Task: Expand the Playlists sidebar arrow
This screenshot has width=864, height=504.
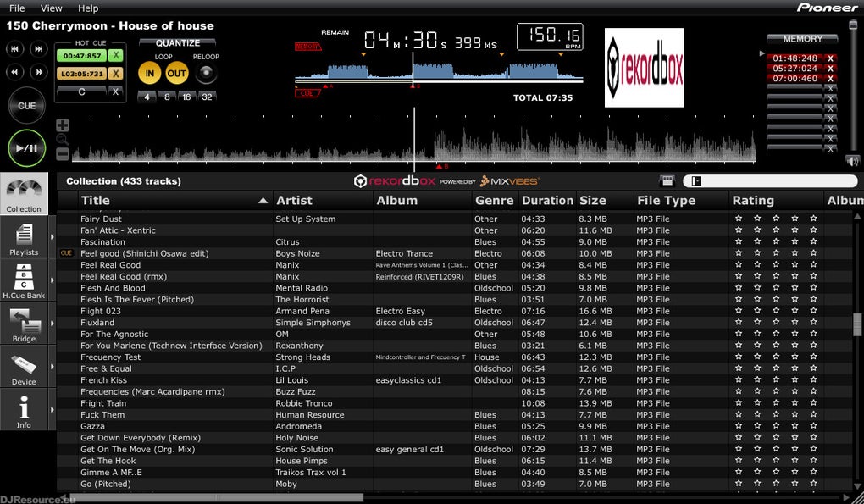Action: pos(53,237)
